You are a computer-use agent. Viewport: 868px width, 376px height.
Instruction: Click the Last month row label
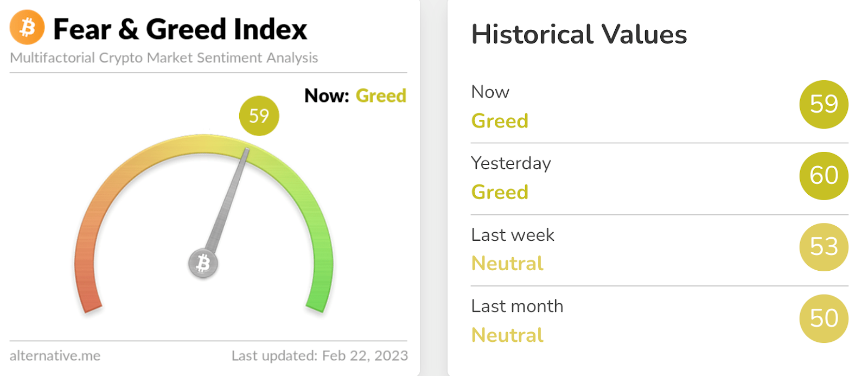coord(517,306)
